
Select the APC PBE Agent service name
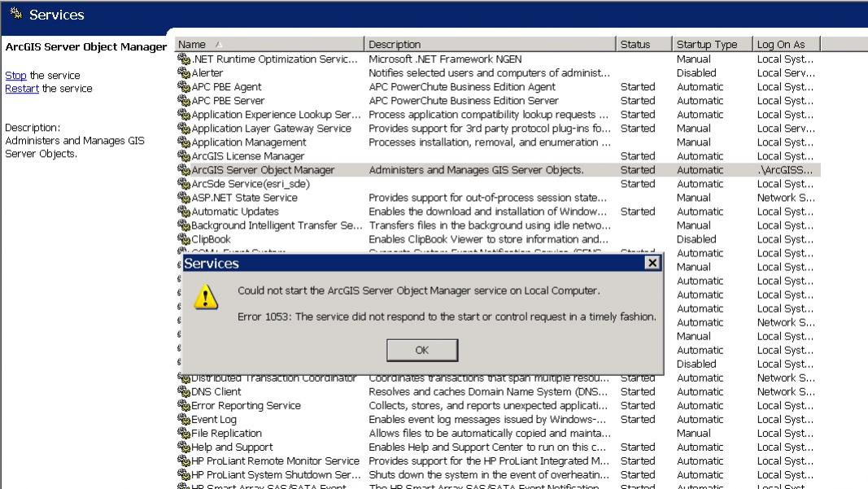(x=226, y=86)
